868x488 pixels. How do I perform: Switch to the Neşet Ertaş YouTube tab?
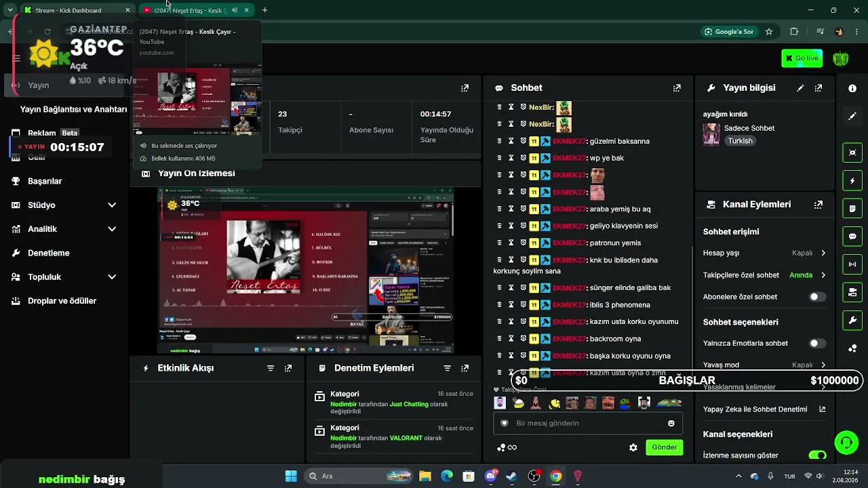(x=197, y=10)
